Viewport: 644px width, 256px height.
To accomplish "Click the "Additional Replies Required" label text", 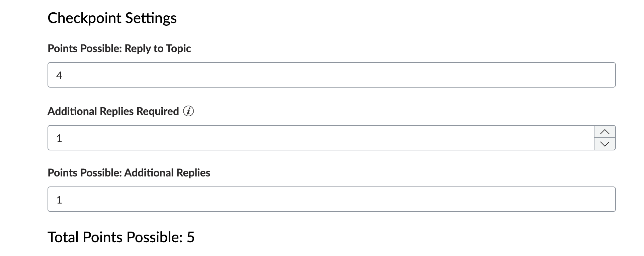I will [113, 111].
